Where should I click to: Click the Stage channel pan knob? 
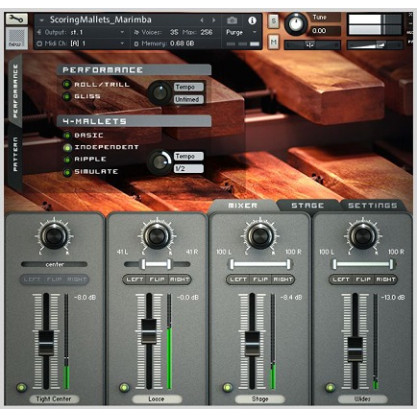[259, 236]
